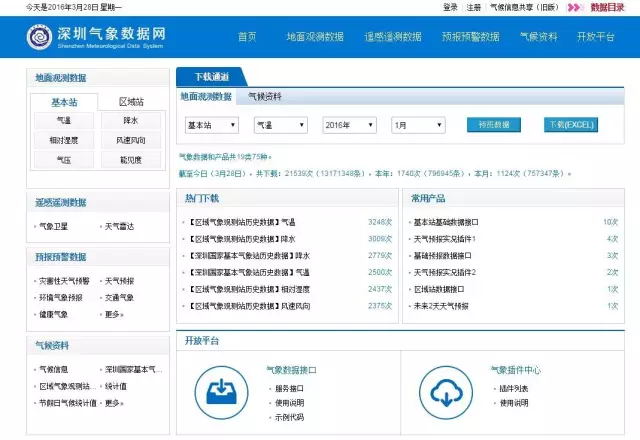The image size is (640, 440).
Task: Open the 2016年 year dropdown
Action: point(348,125)
